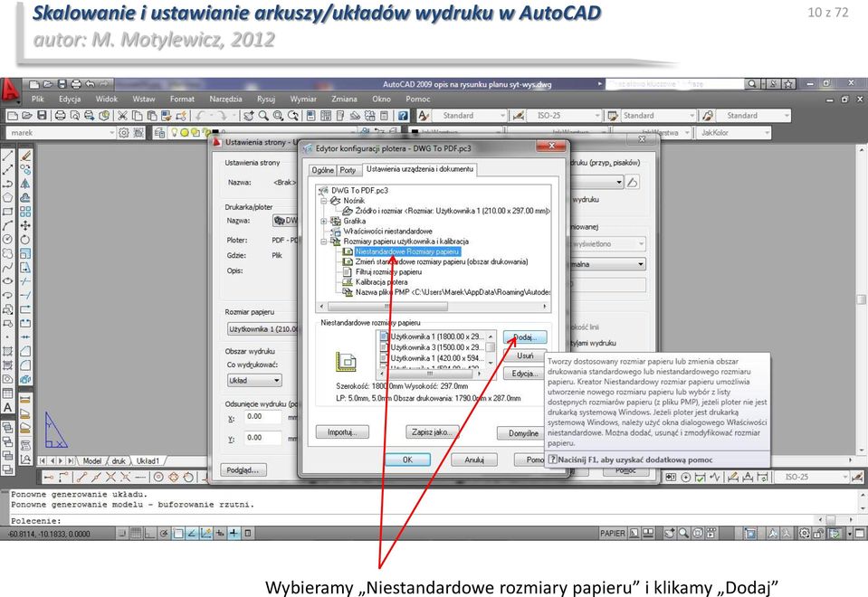The image size is (868, 597).
Task: Toggle Lineweight display in status bar
Action: coord(234,534)
